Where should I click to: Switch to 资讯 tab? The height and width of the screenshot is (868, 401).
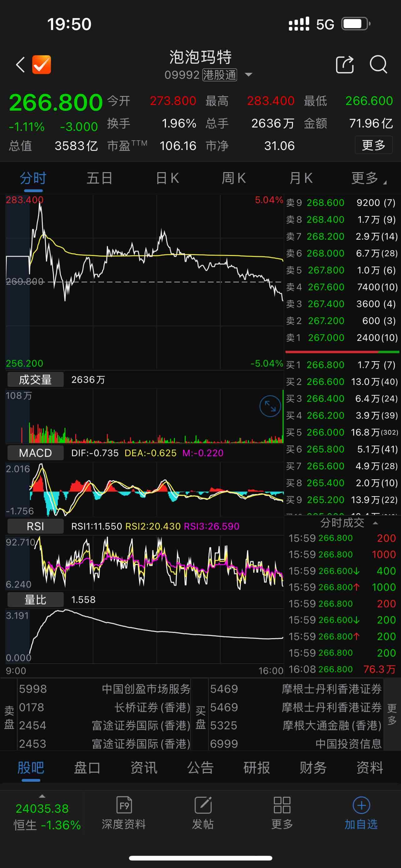pos(144,768)
